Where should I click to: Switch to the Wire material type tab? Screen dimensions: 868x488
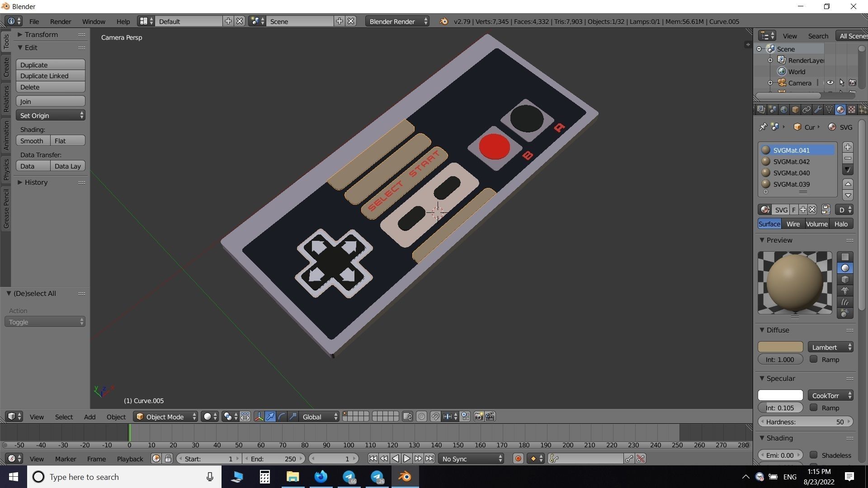click(793, 224)
